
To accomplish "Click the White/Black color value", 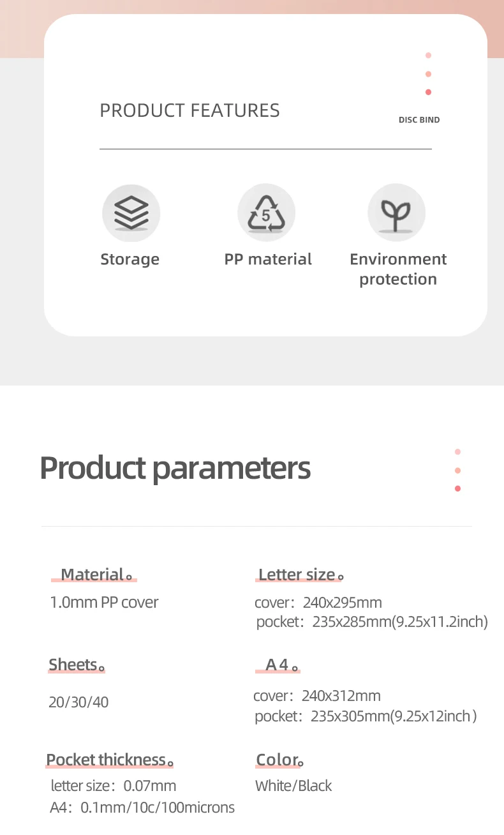I will [293, 786].
